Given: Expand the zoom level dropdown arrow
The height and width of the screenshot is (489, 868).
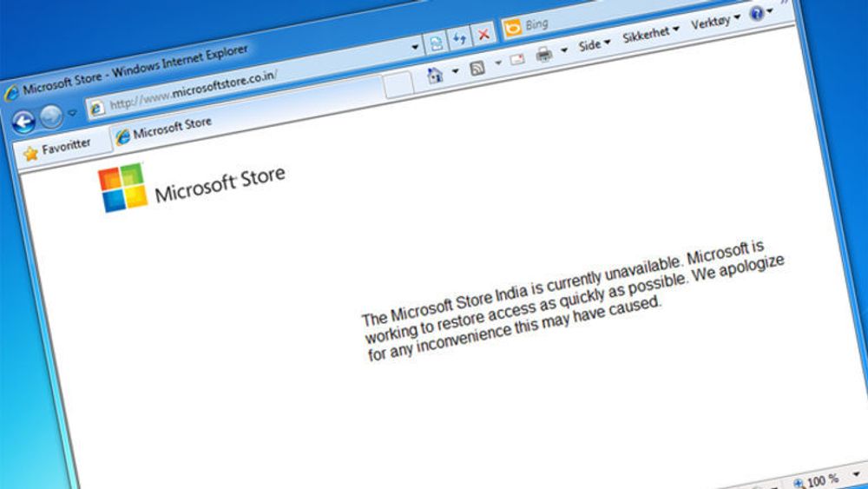Looking at the screenshot, I should 857,474.
